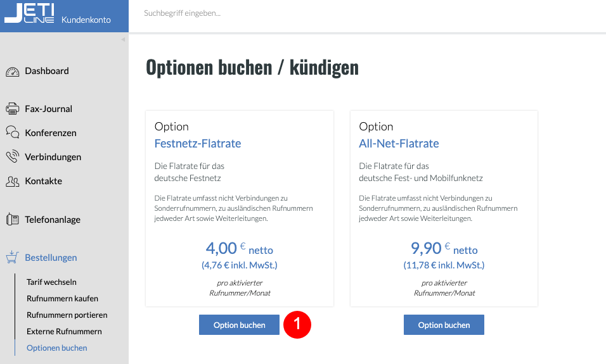This screenshot has height=364, width=606.
Task: Open the Telefonanlage menu entry
Action: 53,220
